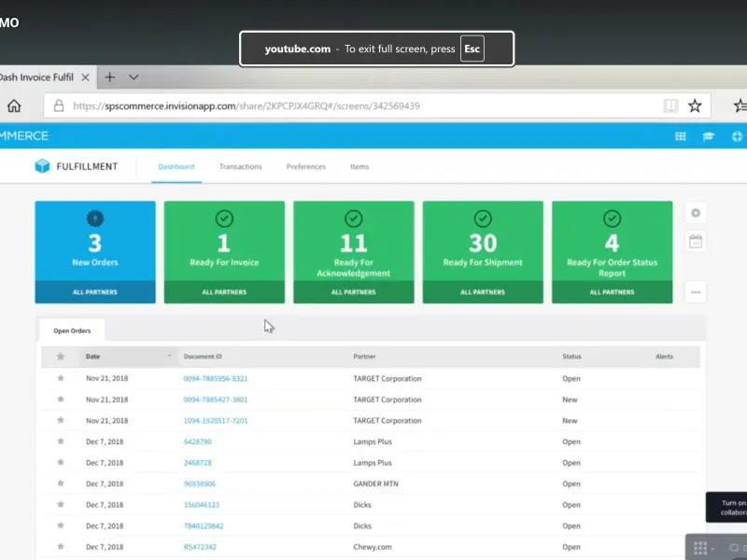
Task: Click the calendar icon beside the tiles
Action: coord(696,242)
